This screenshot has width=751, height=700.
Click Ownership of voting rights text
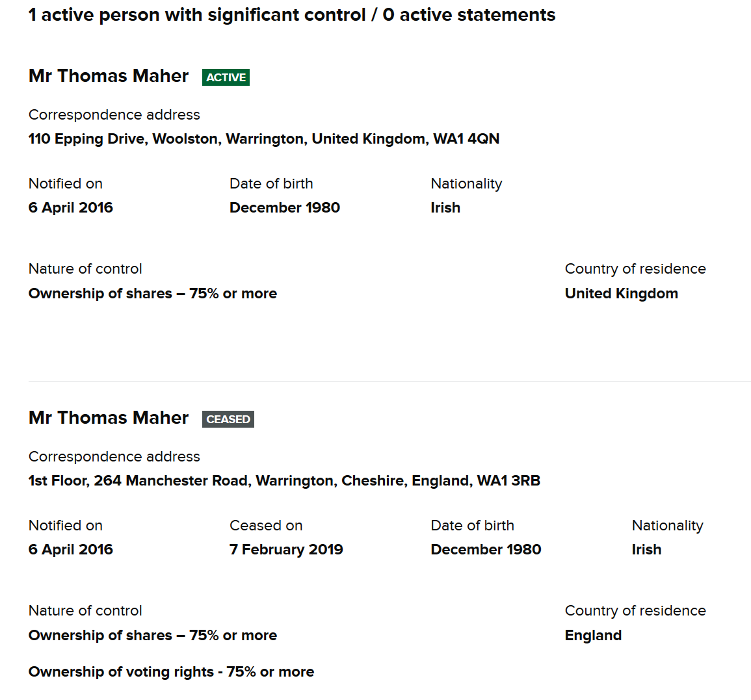(171, 672)
